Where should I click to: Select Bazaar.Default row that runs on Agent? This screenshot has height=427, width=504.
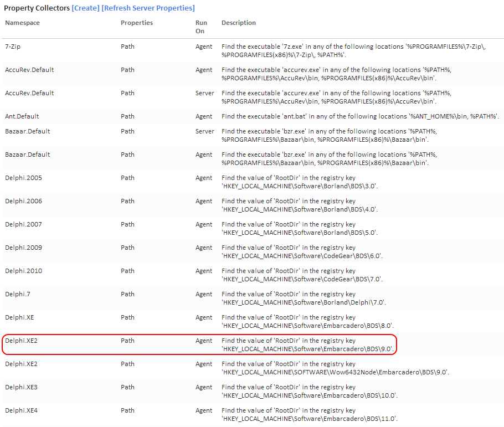[252, 158]
